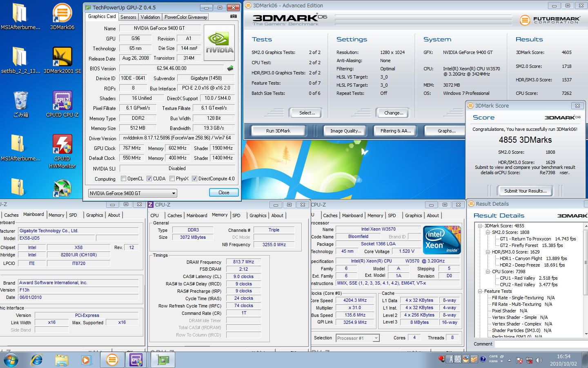Open the KANA language bar options arrow
The height and width of the screenshot is (368, 588).
click(x=502, y=361)
